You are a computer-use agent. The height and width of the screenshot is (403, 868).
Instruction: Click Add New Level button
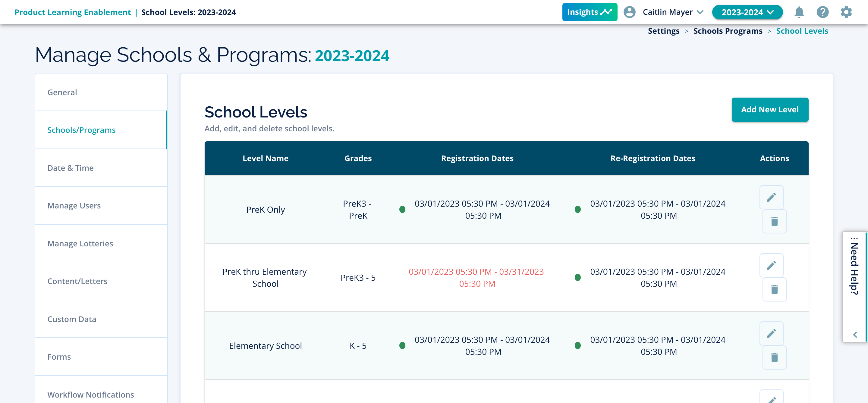pyautogui.click(x=770, y=110)
